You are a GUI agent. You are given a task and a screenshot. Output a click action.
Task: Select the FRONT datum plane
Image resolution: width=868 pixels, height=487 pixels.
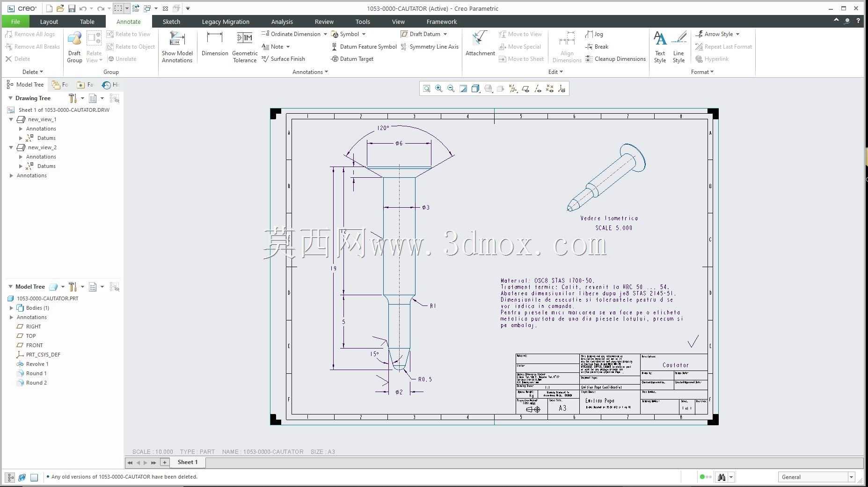(30, 345)
